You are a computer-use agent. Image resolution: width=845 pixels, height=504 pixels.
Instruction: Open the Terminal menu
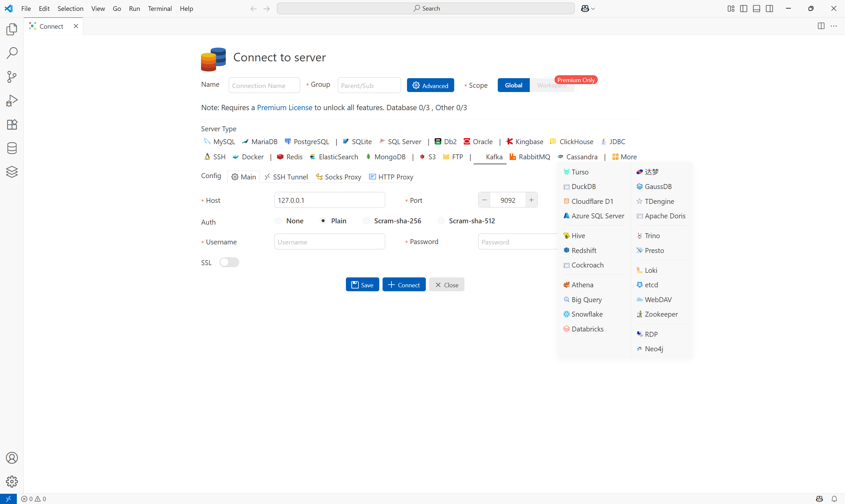tap(159, 9)
